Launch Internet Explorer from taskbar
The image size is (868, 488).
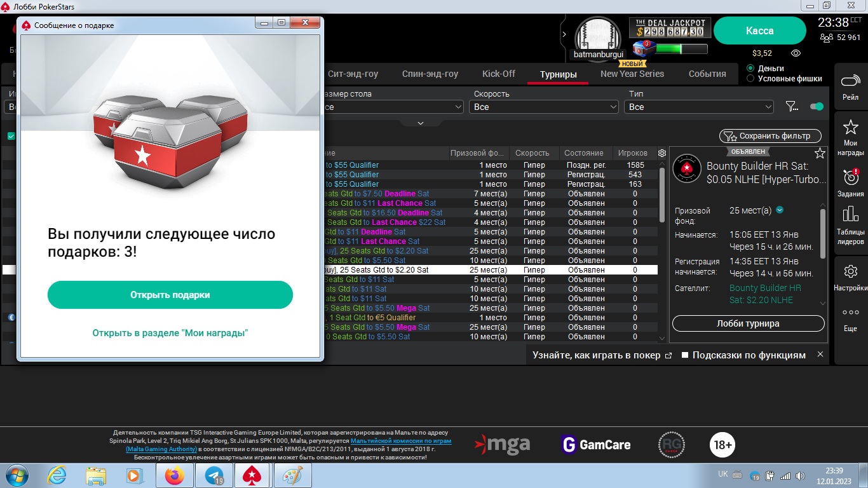point(57,475)
